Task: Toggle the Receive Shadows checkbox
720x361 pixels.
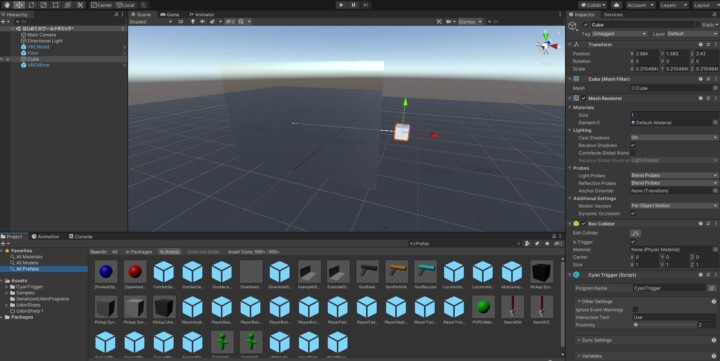Action: pos(633,145)
